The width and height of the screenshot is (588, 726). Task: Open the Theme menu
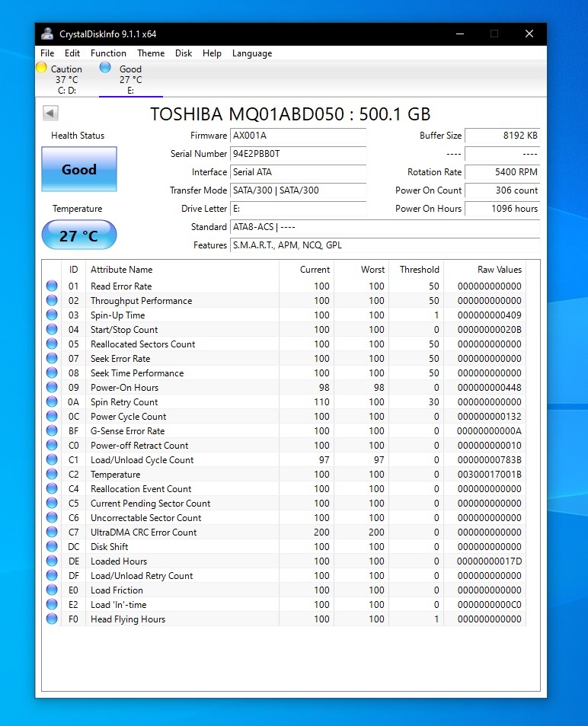[151, 53]
